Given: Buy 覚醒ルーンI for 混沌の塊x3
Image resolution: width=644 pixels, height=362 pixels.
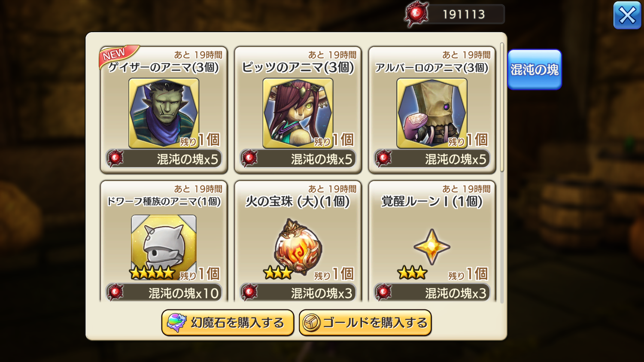Looking at the screenshot, I should (431, 293).
